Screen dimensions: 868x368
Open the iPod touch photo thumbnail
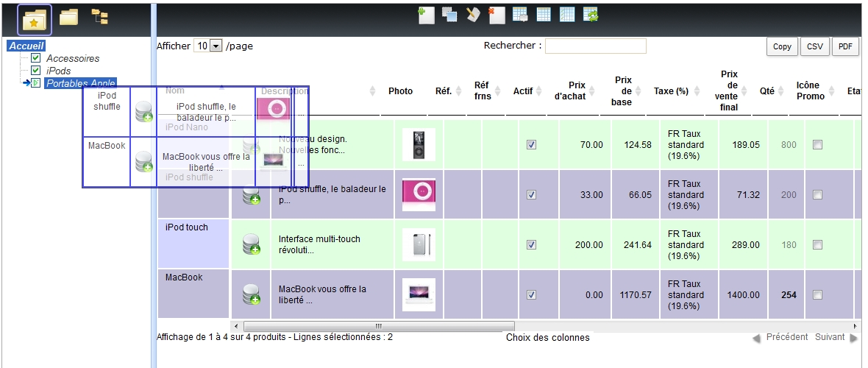(419, 244)
